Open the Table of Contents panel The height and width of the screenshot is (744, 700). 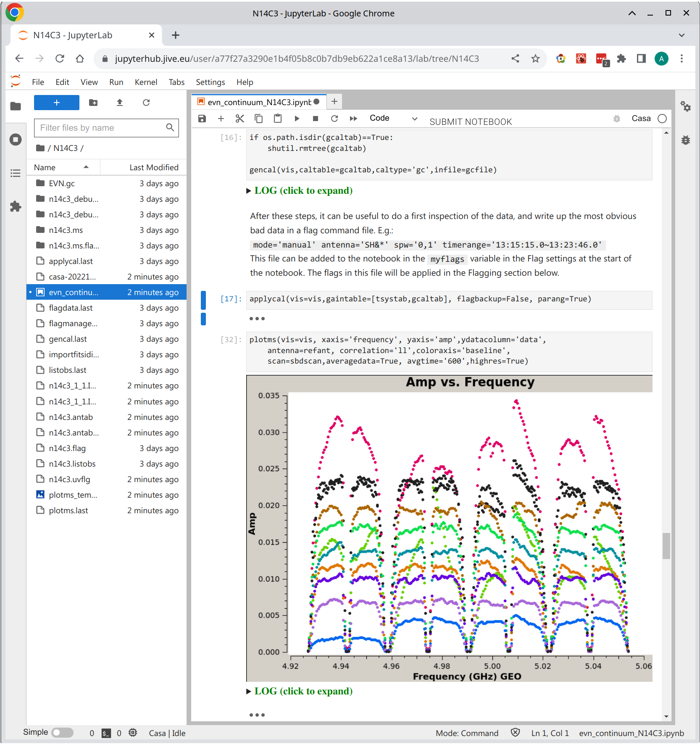(x=16, y=173)
